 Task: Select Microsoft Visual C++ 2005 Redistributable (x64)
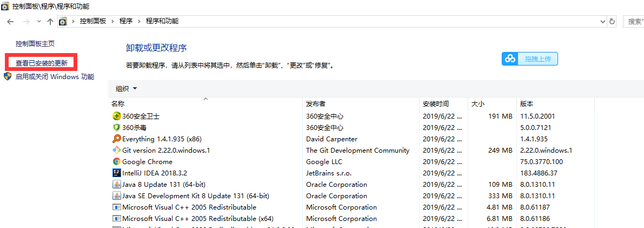pyautogui.click(x=198, y=219)
